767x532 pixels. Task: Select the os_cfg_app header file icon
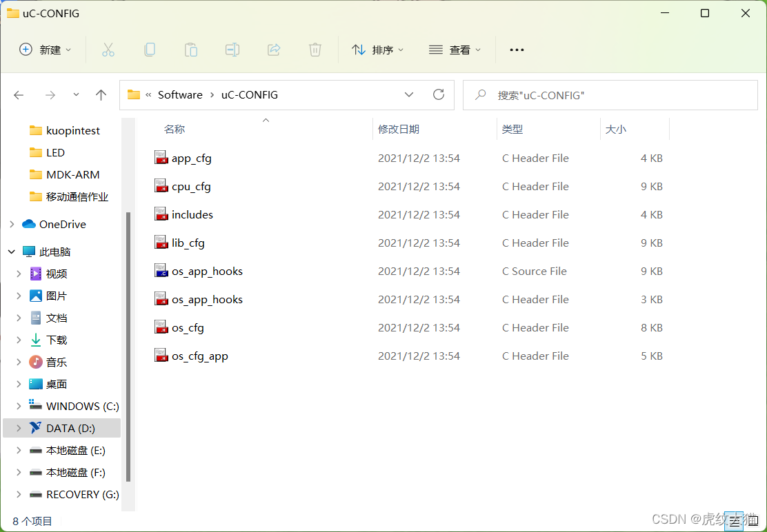click(x=161, y=356)
